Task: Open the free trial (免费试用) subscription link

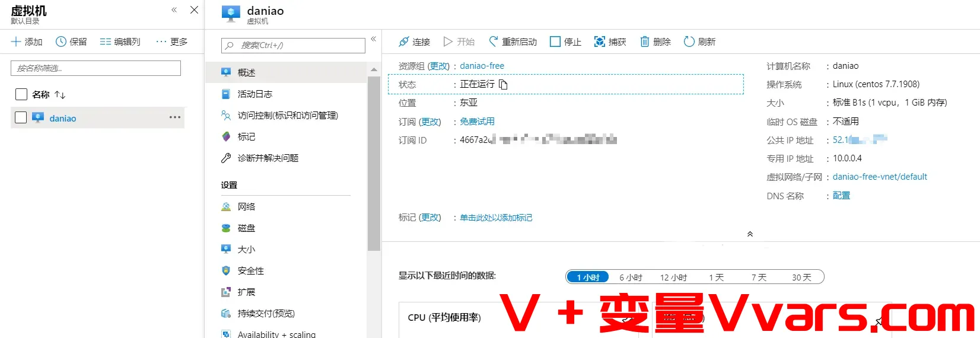Action: 477,122
